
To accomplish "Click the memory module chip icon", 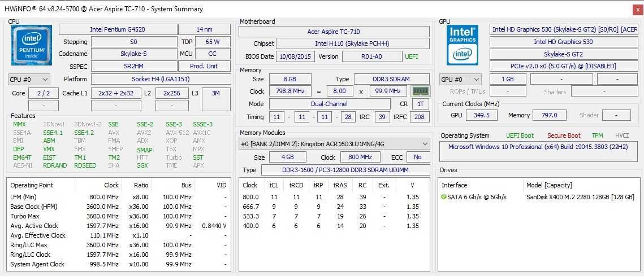I will 420,91.
